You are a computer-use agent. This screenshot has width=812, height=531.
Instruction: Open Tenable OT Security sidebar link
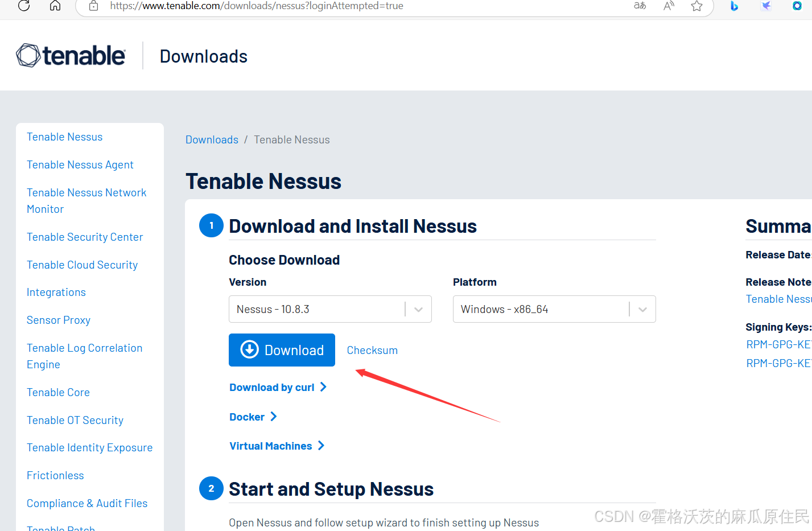(75, 421)
